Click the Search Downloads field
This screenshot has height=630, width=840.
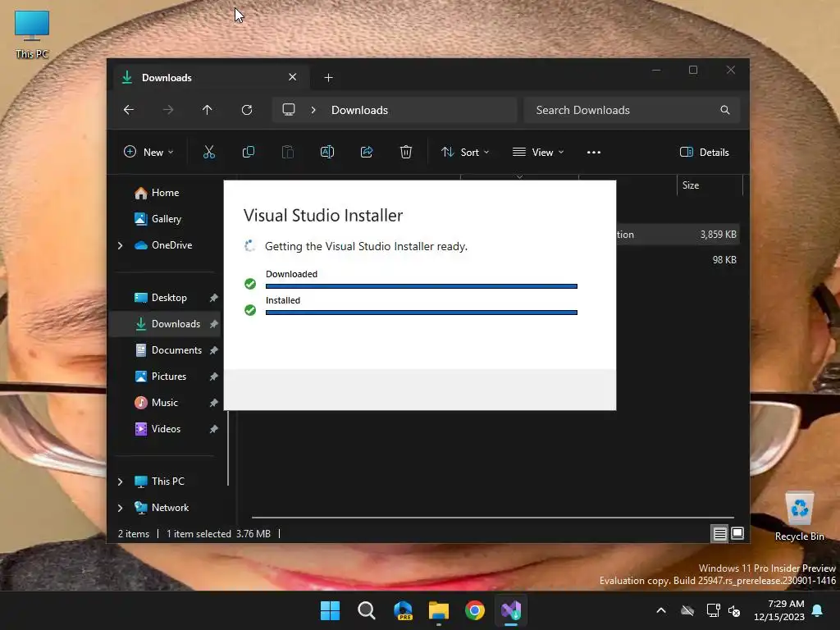(632, 110)
